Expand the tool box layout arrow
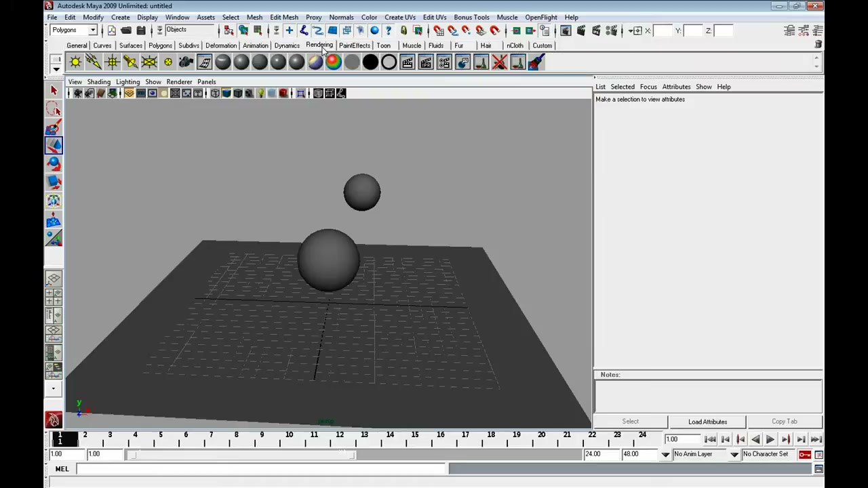This screenshot has width=868, height=488. (x=54, y=389)
